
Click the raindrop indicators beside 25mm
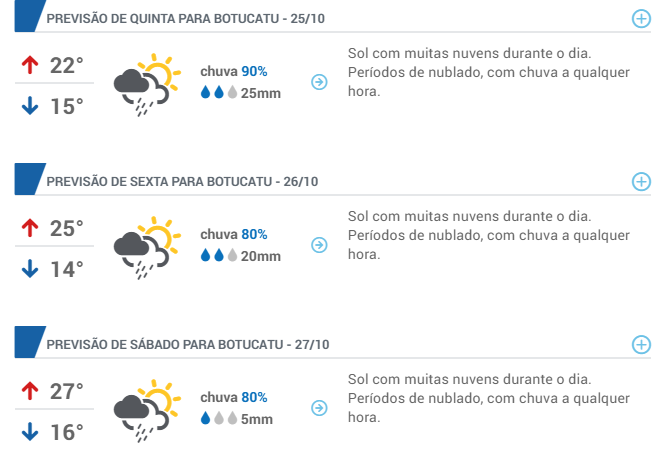point(219,92)
